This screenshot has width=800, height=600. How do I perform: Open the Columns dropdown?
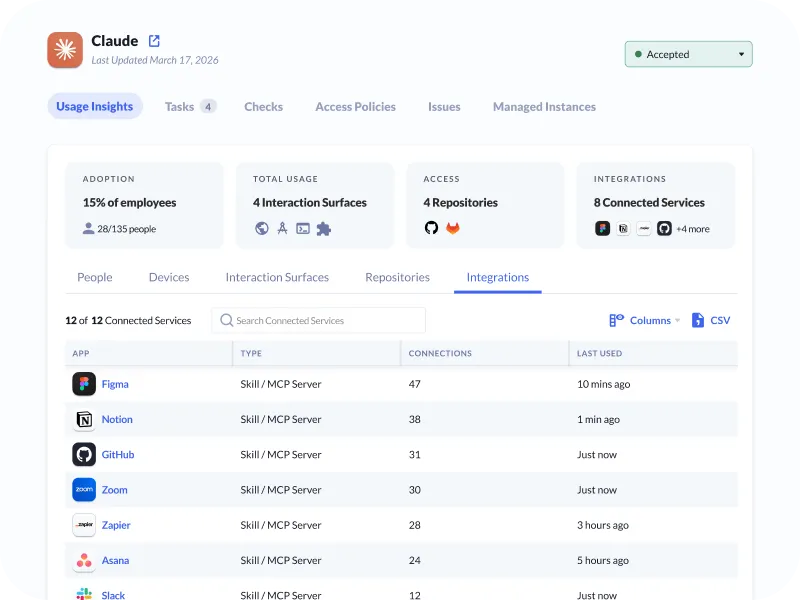tap(645, 320)
